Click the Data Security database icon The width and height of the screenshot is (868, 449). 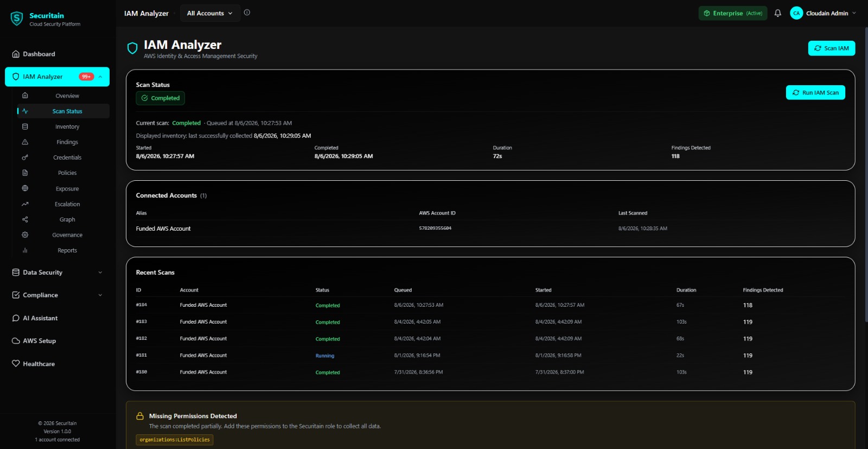[16, 272]
